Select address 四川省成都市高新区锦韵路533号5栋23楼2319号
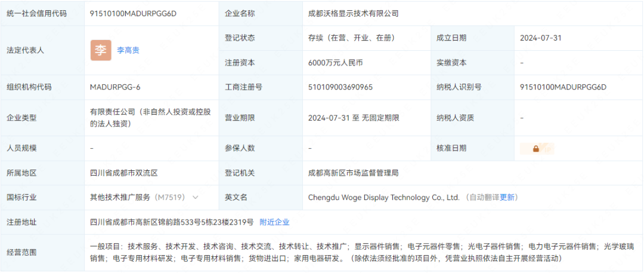The width and height of the screenshot is (644, 273). [x=172, y=222]
